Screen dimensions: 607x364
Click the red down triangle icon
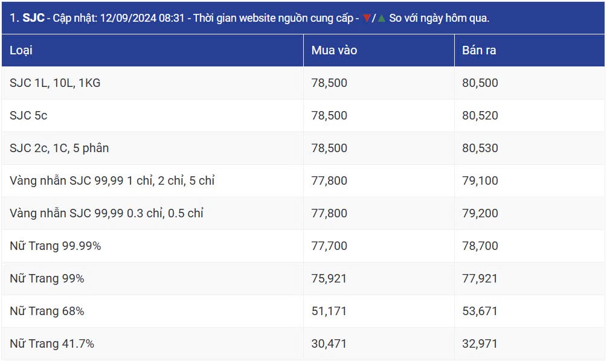click(366, 18)
